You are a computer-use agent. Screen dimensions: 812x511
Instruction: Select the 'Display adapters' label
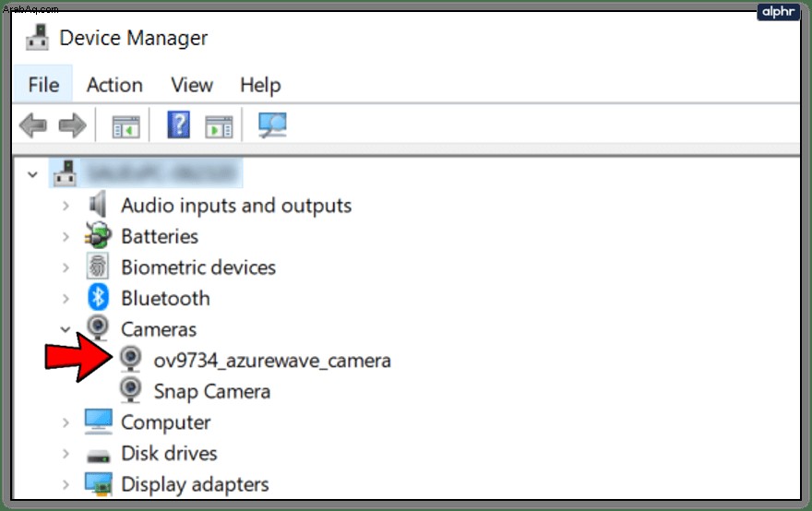click(195, 484)
